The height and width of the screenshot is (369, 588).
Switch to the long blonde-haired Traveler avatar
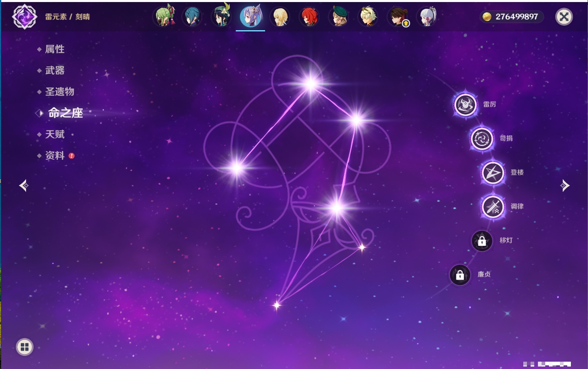tap(280, 17)
